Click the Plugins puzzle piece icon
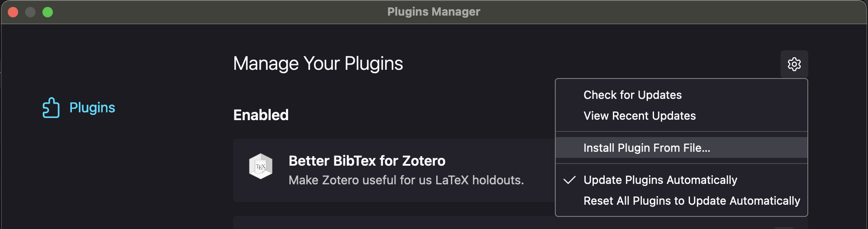The image size is (868, 229). coord(51,108)
